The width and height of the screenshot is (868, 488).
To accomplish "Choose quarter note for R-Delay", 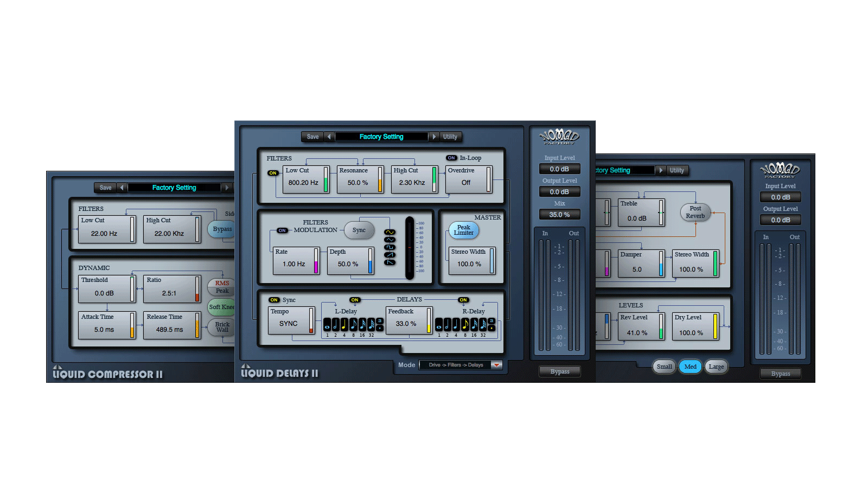I will [x=456, y=324].
